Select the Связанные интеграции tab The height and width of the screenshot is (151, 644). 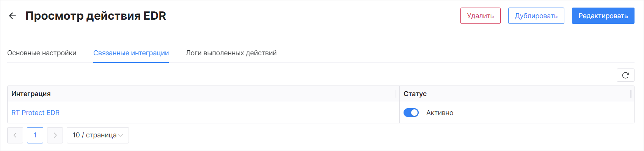[131, 53]
